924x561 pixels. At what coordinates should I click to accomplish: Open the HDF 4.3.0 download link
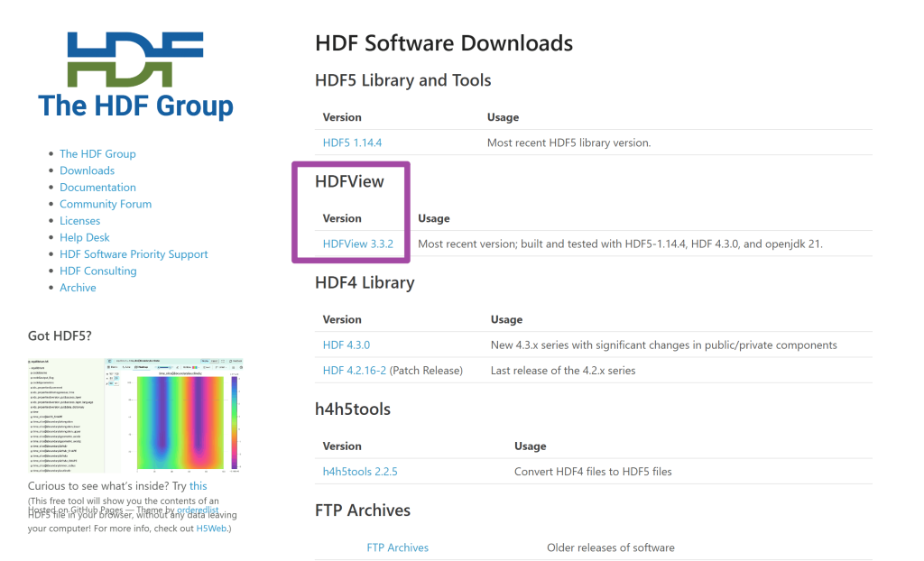coord(346,345)
